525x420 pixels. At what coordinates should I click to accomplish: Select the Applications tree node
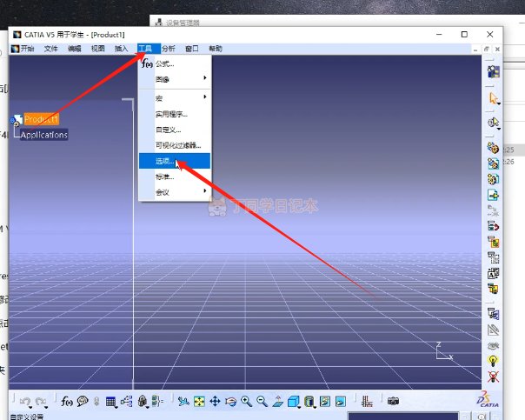click(x=43, y=135)
